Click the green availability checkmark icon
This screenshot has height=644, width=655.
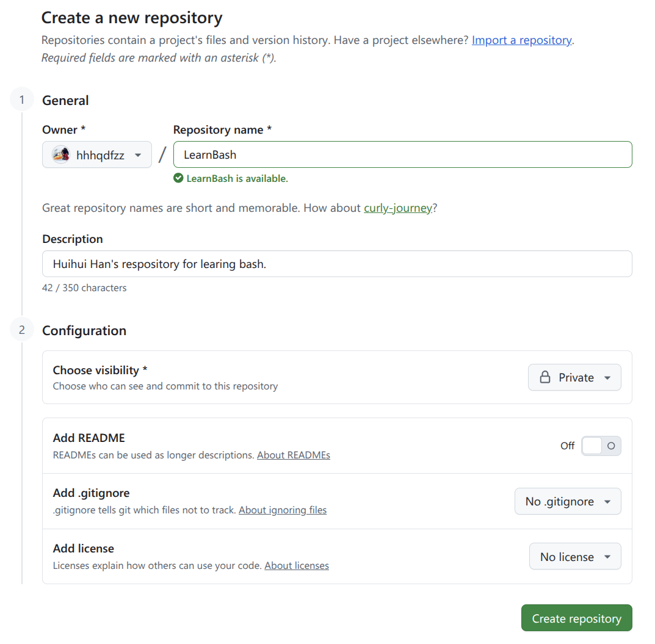click(x=178, y=178)
